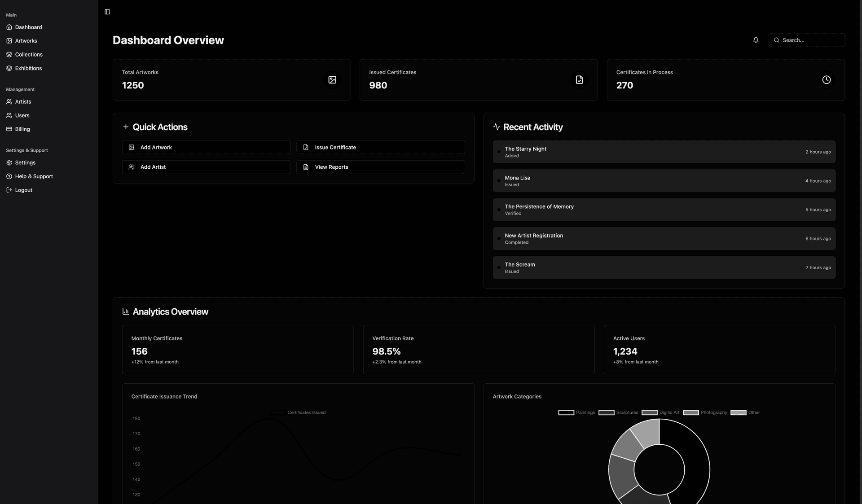
Task: Toggle the sidebar collapse icon
Action: click(107, 12)
